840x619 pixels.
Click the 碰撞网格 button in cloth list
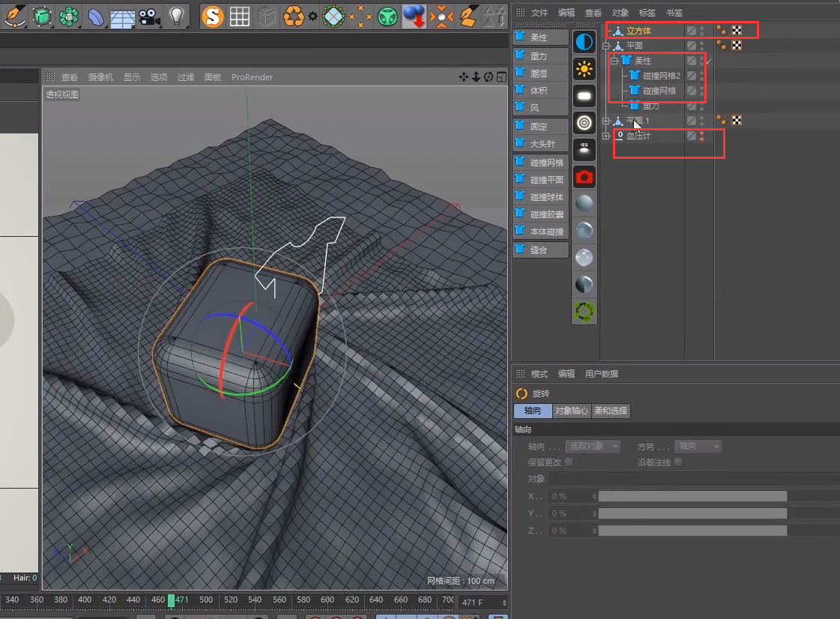click(x=540, y=163)
